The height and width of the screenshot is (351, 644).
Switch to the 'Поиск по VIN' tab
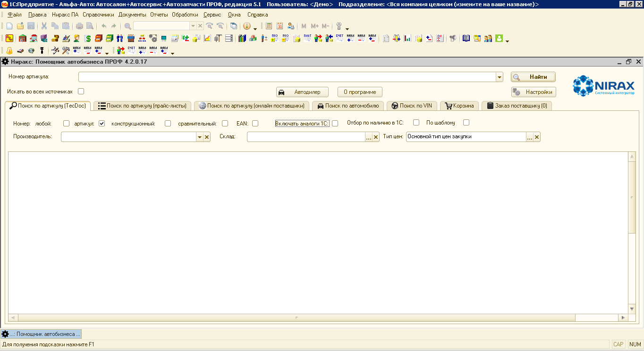[411, 106]
